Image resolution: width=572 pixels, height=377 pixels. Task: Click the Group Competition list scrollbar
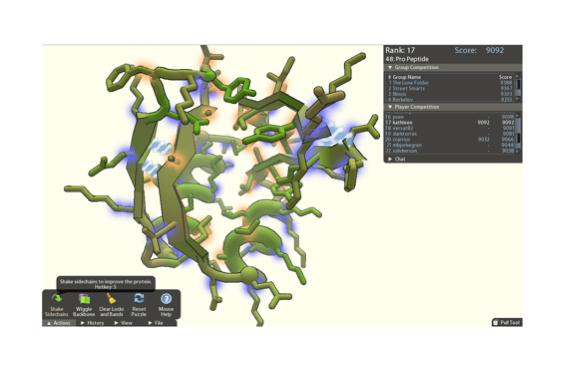click(x=517, y=88)
